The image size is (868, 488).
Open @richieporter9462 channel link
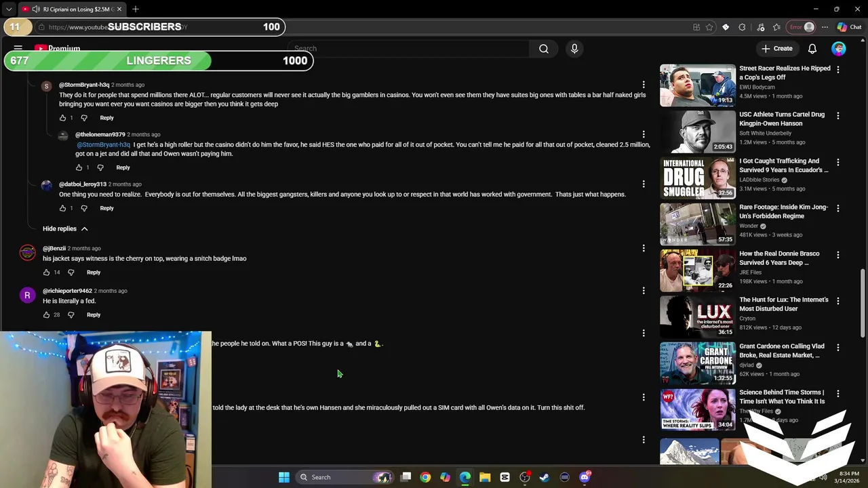(67, 291)
